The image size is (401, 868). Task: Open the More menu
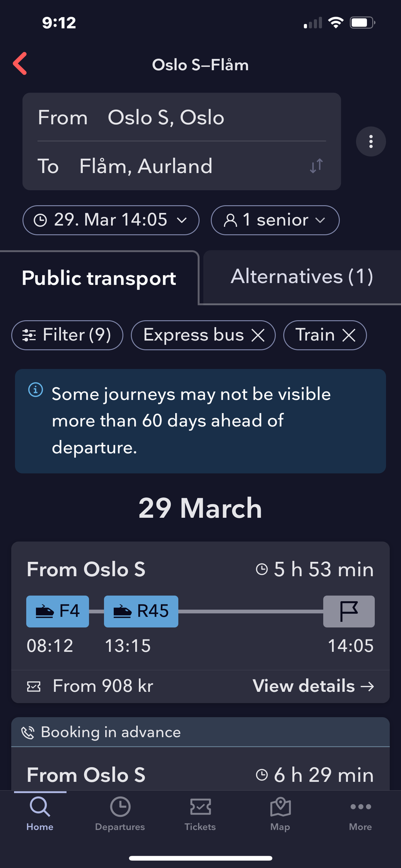tap(360, 814)
